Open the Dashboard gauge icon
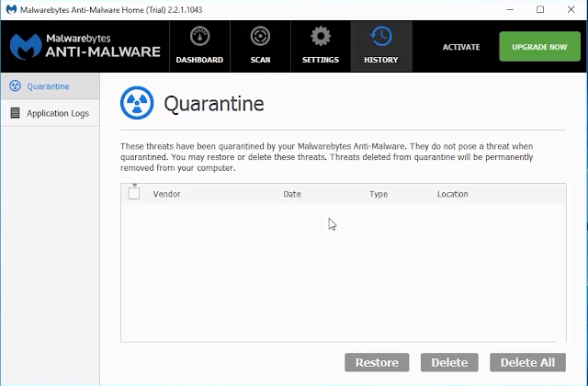The height and width of the screenshot is (386, 588). pos(199,37)
